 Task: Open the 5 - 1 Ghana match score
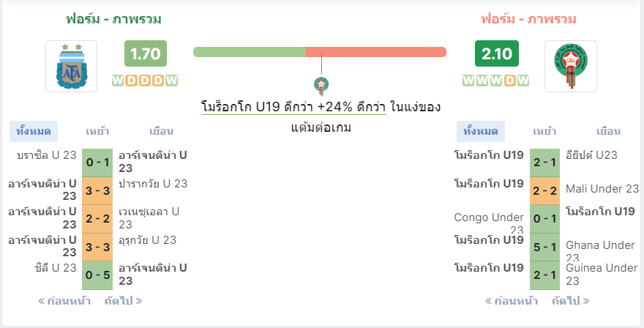click(544, 247)
